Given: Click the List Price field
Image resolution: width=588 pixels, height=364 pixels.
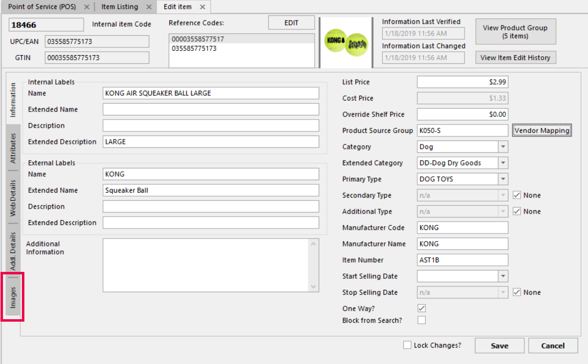Looking at the screenshot, I should [x=463, y=82].
